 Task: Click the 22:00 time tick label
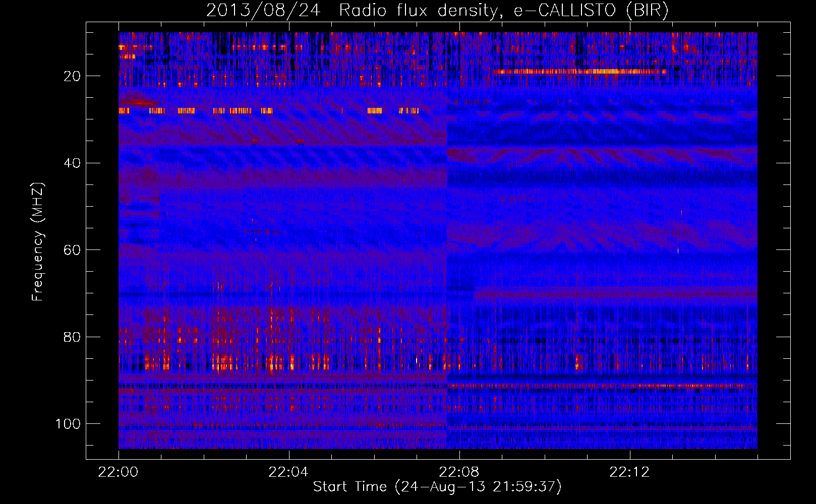tap(119, 472)
